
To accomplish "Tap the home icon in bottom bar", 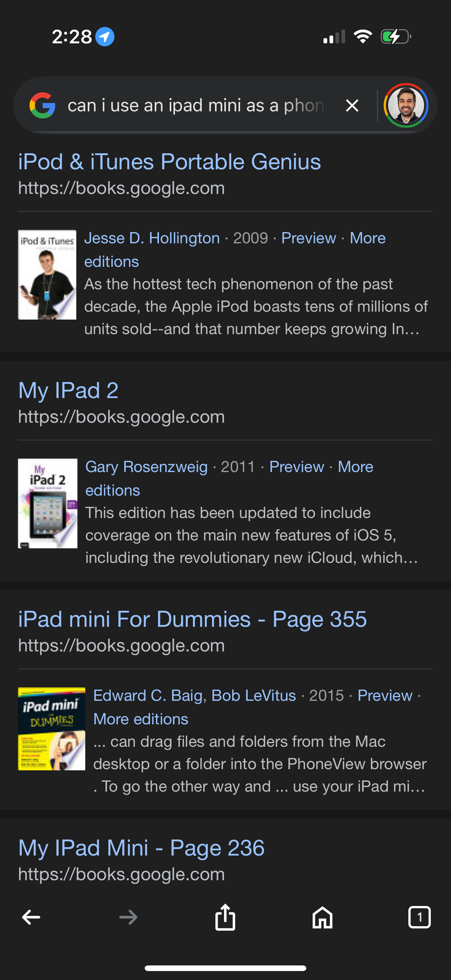I will pos(322,917).
